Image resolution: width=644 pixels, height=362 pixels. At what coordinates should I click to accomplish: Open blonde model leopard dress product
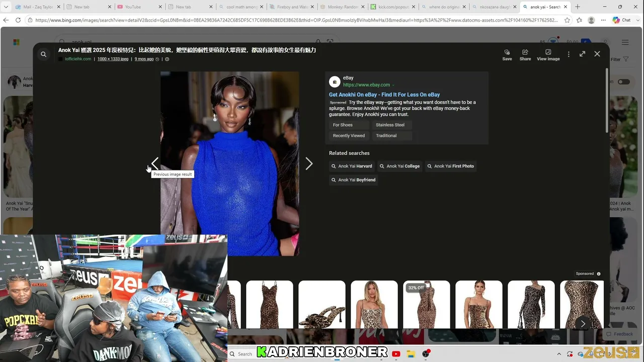(x=374, y=305)
